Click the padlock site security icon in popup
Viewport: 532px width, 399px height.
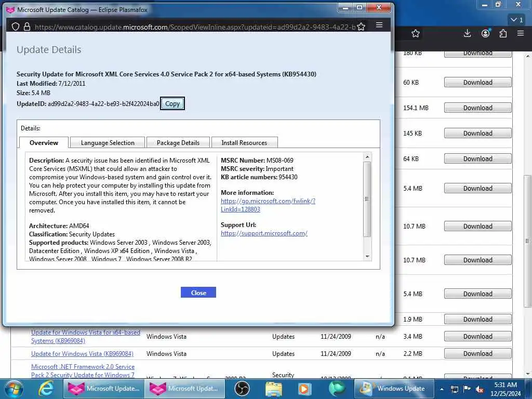point(27,26)
